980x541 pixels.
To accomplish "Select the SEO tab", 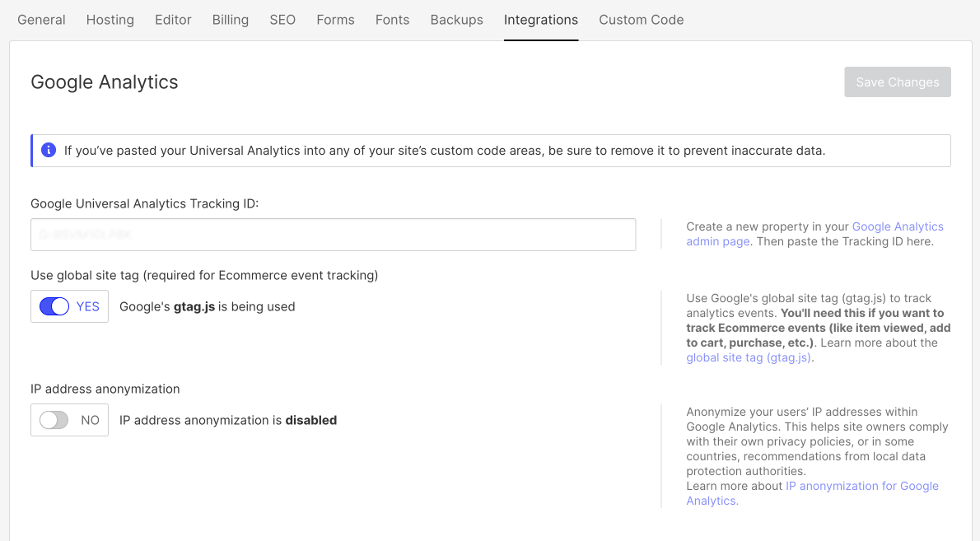I will (x=282, y=20).
